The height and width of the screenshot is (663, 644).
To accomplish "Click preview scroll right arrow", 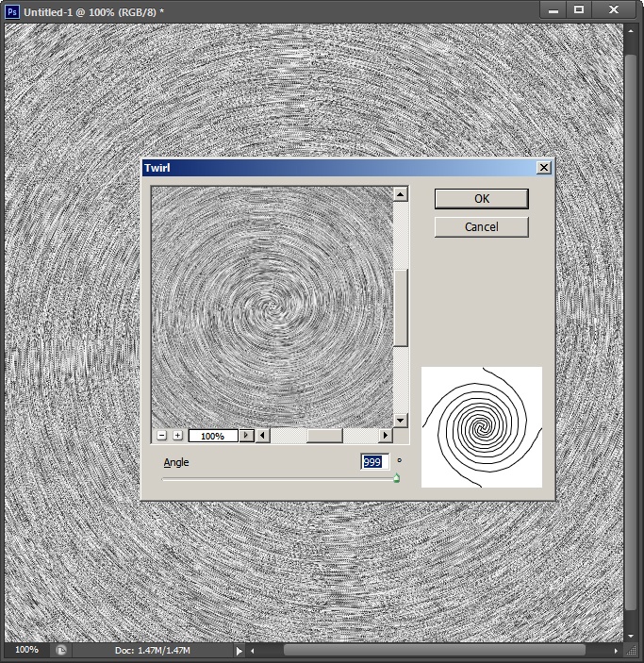I will click(x=385, y=435).
